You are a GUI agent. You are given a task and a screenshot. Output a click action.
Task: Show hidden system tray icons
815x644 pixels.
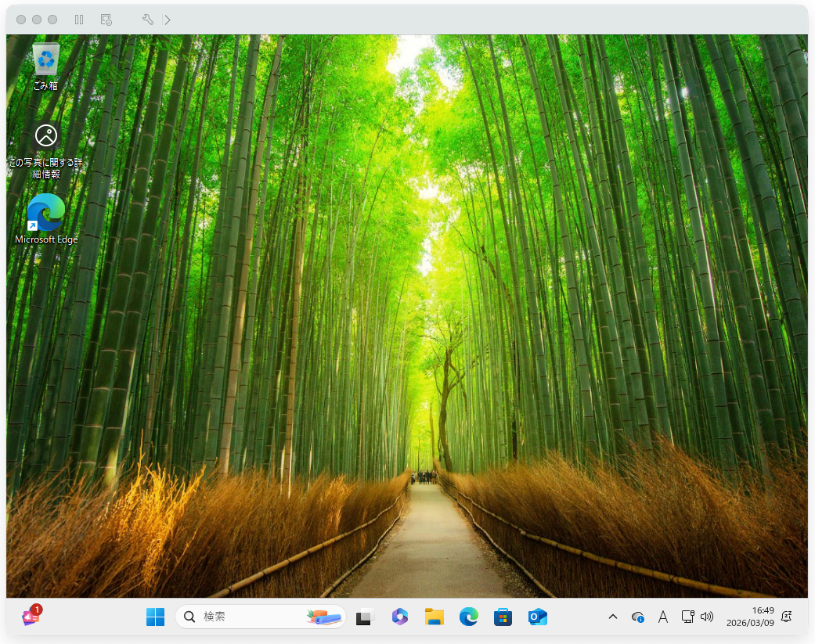click(613, 617)
